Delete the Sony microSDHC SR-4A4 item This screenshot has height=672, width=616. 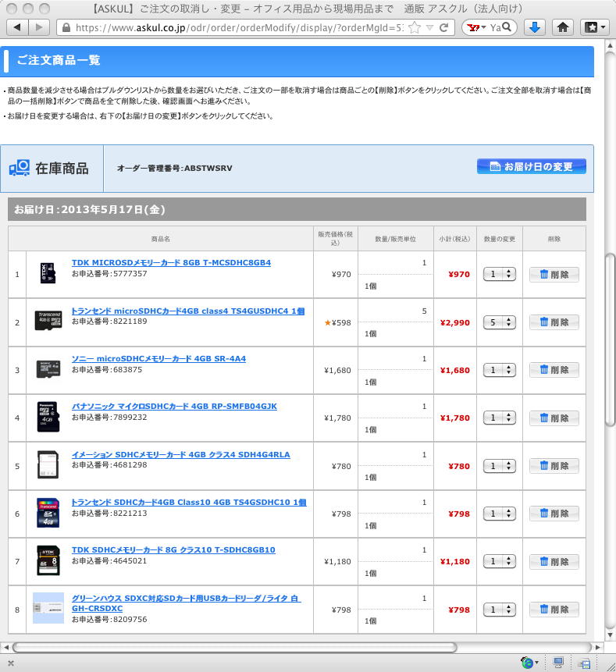click(x=554, y=370)
